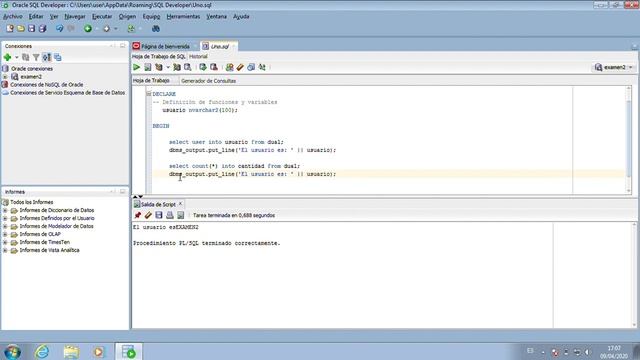The height and width of the screenshot is (360, 640).
Task: Click the Commit icon in worksheet toolbar
Action: (x=203, y=67)
